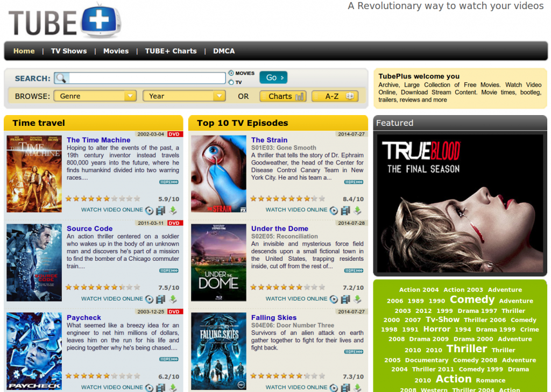Open Movies navigation item
Image resolution: width=551 pixels, height=392 pixels.
coord(116,51)
